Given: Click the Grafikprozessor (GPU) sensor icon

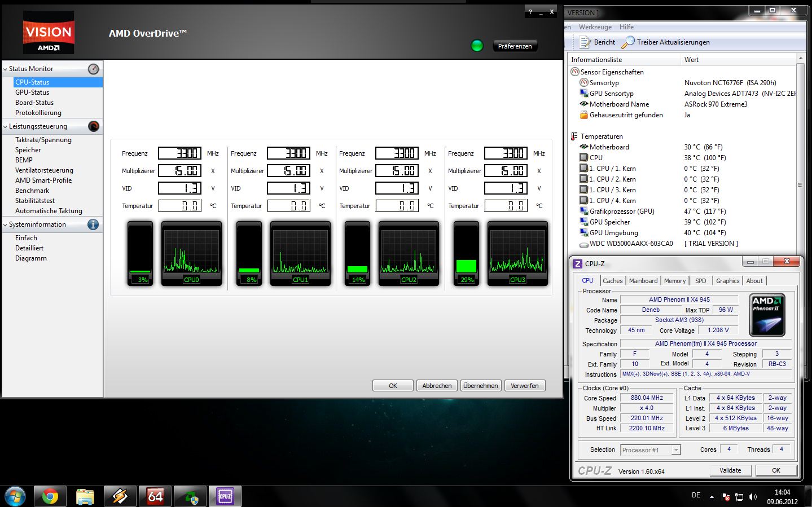Looking at the screenshot, I should (584, 211).
